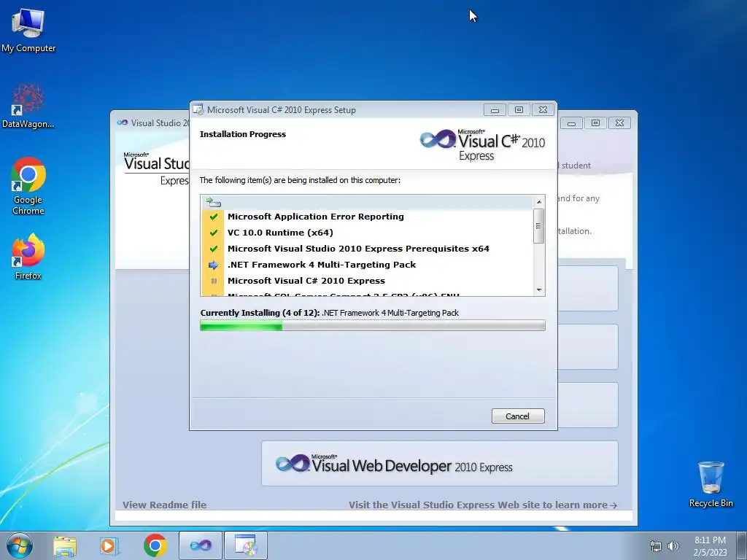
Task: Select the Microsoft Visual C# 2010 Express row
Action: click(x=367, y=281)
